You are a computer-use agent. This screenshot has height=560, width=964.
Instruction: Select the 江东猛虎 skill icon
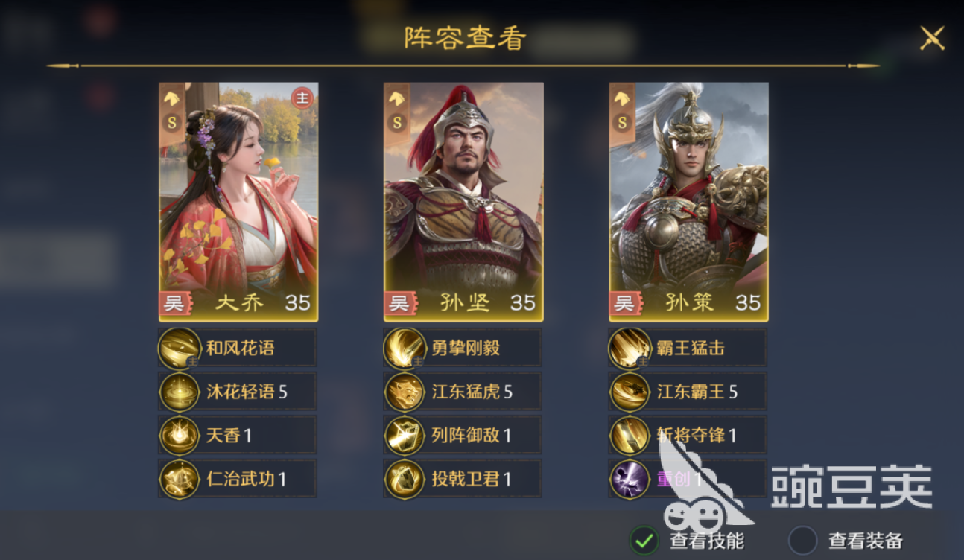coord(405,392)
